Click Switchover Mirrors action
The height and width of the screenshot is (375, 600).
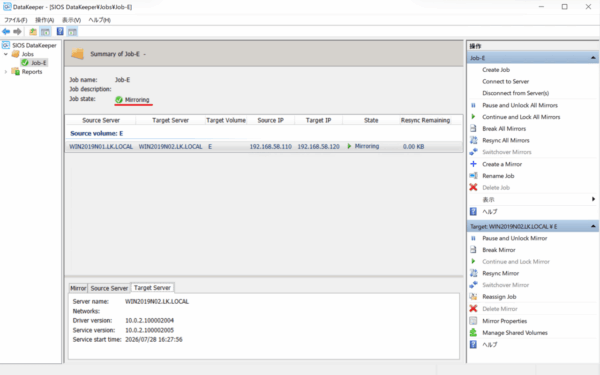(x=507, y=152)
